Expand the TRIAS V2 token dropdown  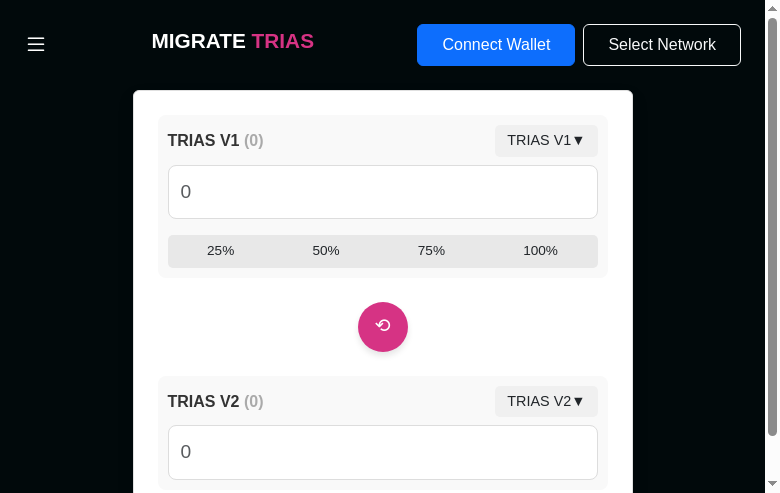point(546,402)
